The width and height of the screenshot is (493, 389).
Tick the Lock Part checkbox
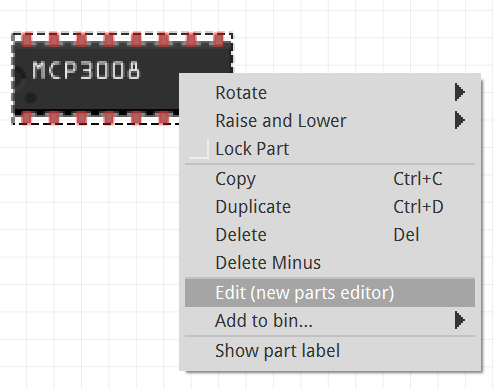tap(199, 149)
